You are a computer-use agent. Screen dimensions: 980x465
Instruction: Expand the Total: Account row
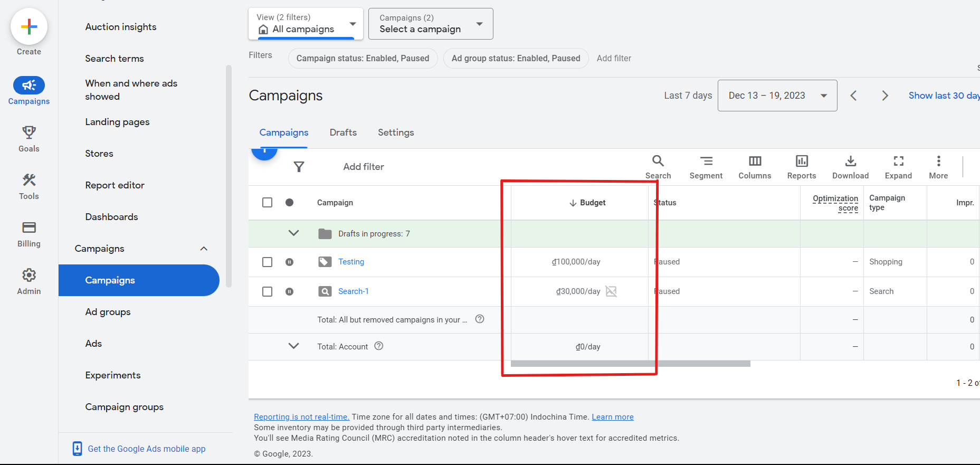coord(294,346)
